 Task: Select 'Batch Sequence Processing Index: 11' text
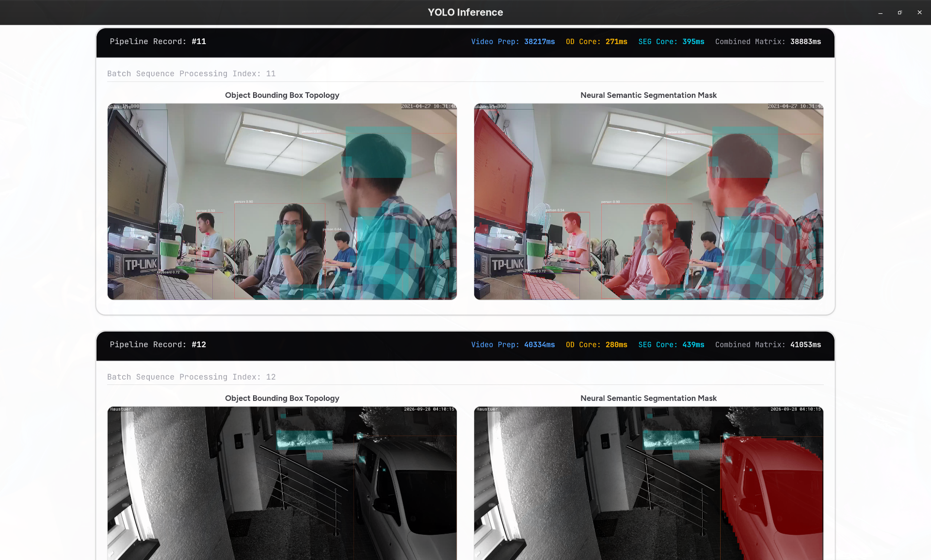click(192, 74)
